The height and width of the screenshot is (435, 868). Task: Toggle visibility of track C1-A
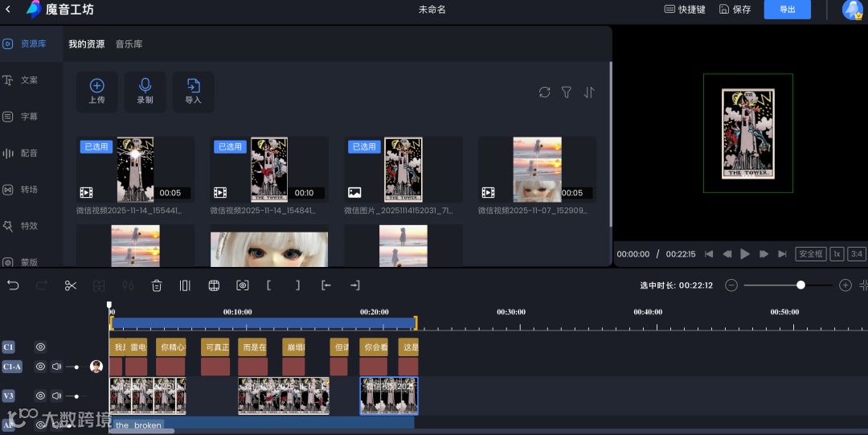pos(40,367)
